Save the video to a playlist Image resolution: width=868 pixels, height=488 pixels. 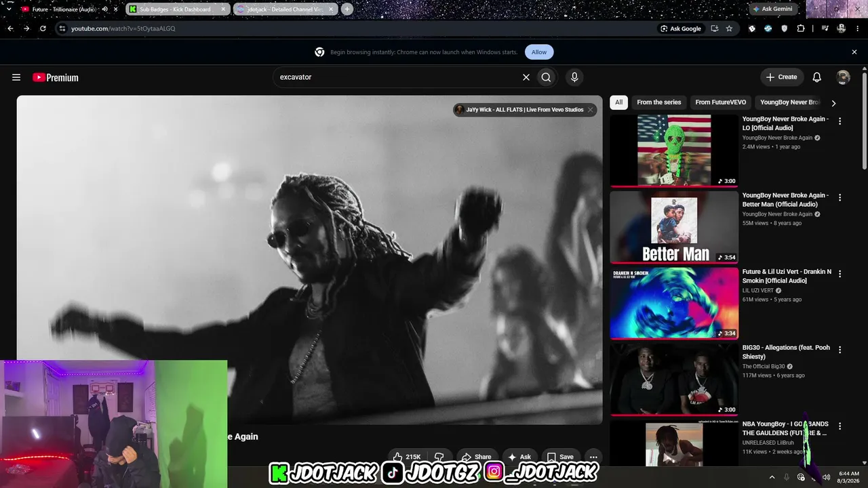click(x=560, y=457)
